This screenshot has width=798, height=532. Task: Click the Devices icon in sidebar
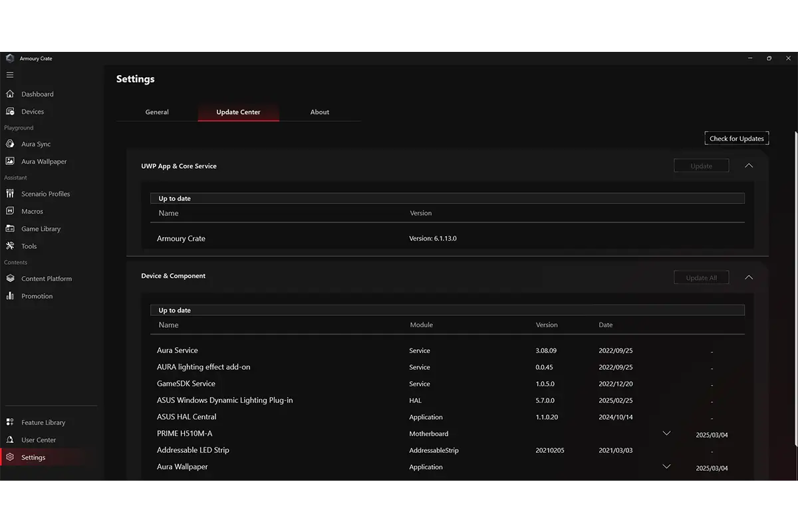click(x=10, y=112)
